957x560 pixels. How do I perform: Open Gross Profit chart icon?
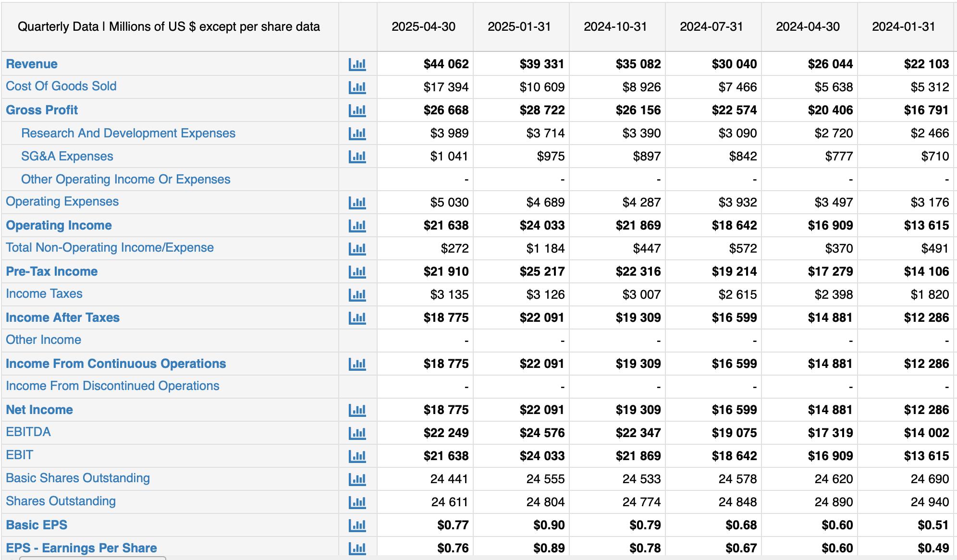coord(357,110)
